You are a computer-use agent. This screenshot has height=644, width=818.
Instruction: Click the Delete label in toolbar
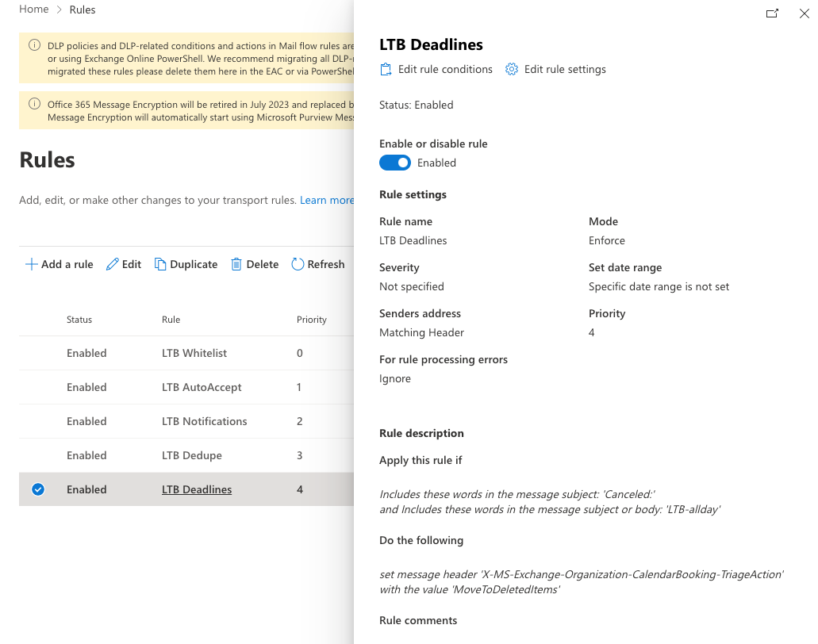coord(263,264)
